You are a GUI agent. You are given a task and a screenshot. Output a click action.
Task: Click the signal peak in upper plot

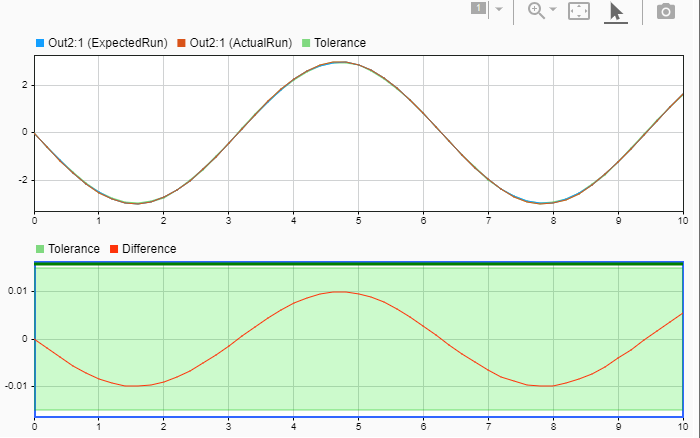coord(341,63)
